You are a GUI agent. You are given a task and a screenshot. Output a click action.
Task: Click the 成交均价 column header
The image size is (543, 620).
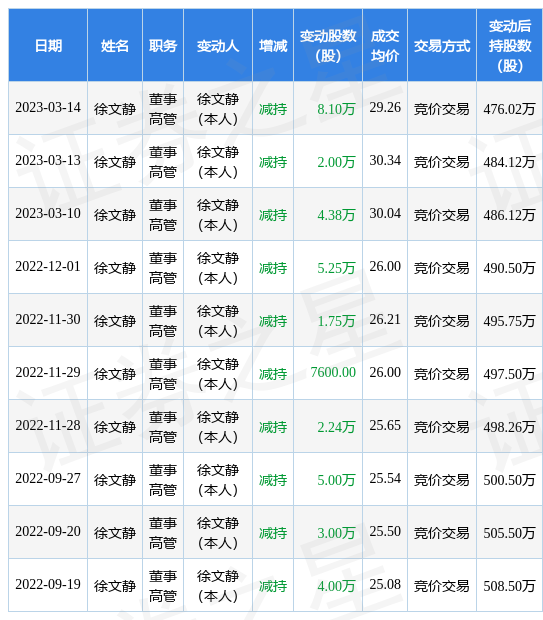tap(384, 46)
